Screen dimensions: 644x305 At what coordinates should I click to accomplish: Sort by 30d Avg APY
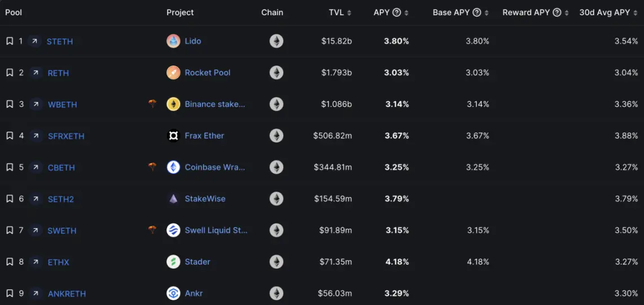pos(636,13)
